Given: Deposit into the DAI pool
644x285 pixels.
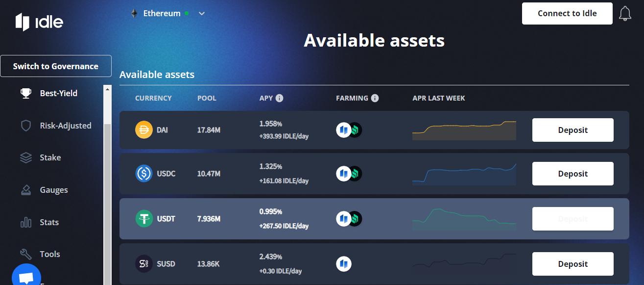Looking at the screenshot, I should click(573, 130).
